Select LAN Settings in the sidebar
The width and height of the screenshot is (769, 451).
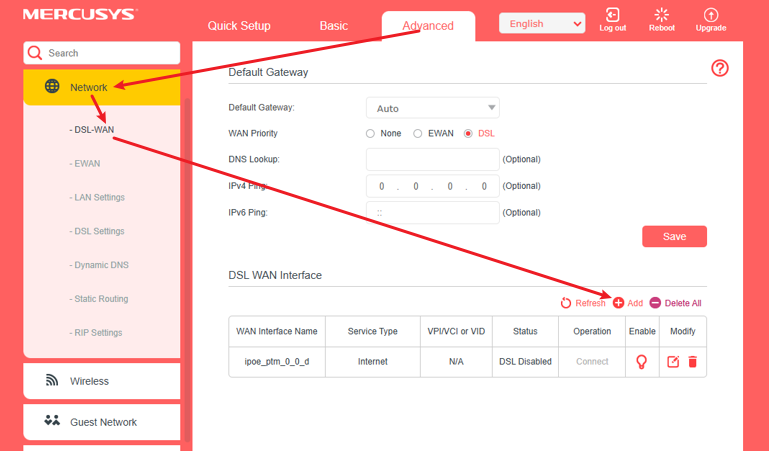pos(97,198)
